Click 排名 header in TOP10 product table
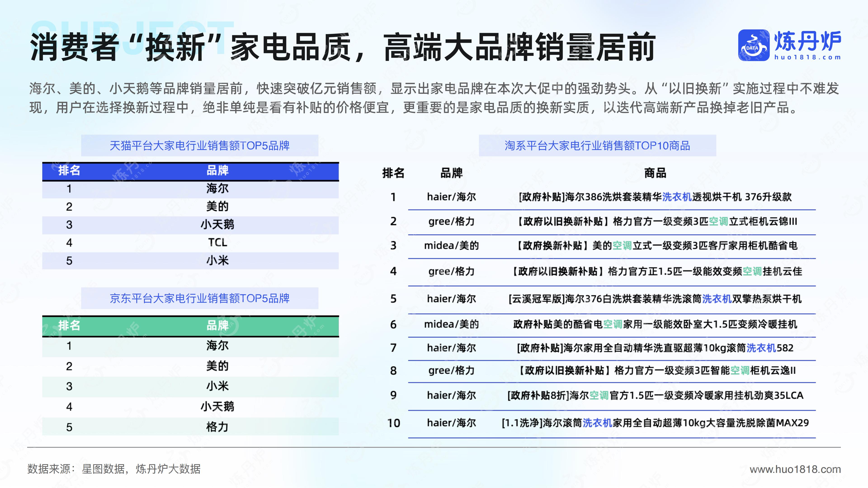This screenshot has width=868, height=488. pyautogui.click(x=393, y=173)
